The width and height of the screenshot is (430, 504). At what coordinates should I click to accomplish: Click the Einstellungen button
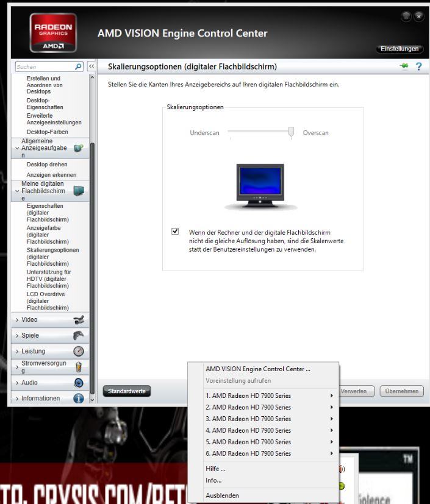tap(400, 49)
